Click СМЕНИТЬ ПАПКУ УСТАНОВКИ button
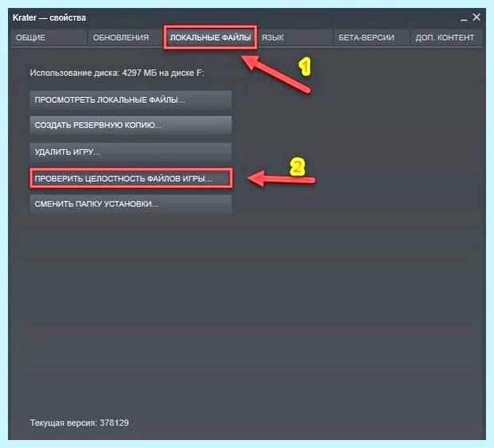This screenshot has width=494, height=448. (131, 204)
